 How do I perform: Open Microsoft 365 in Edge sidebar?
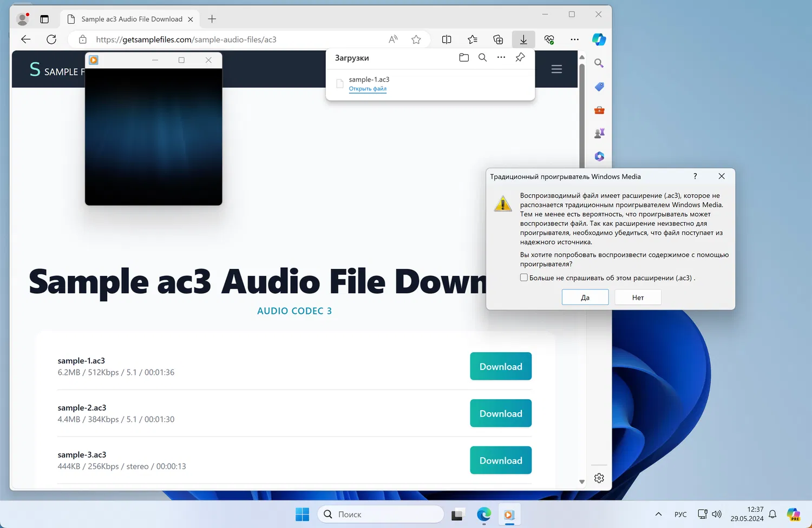599,156
